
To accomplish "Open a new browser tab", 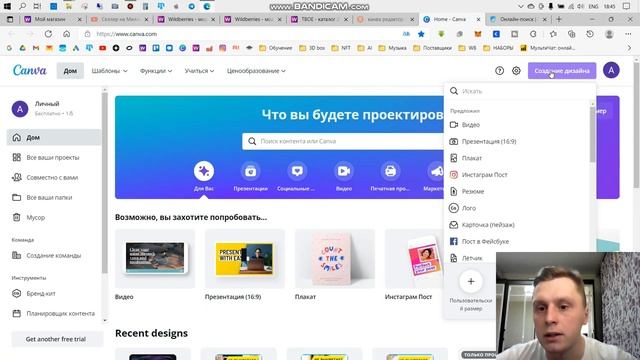I will pos(558,19).
